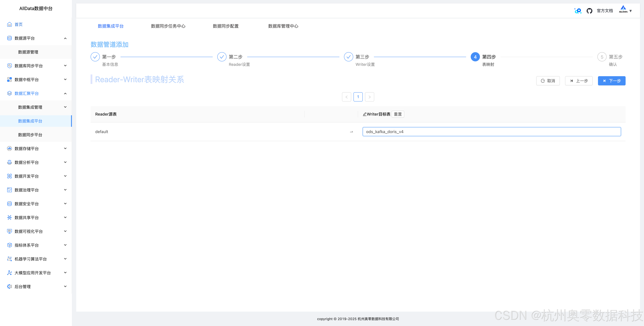Expand the 数据开发平台 chevron
The width and height of the screenshot is (644, 326).
(65, 176)
